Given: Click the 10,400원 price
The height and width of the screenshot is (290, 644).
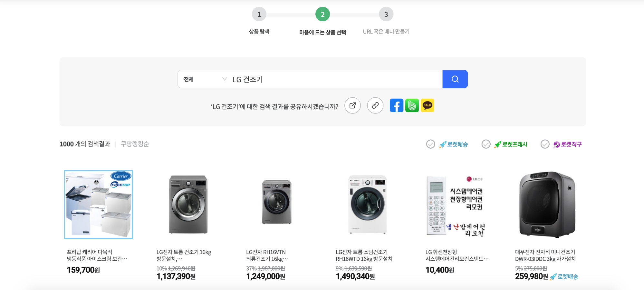Looking at the screenshot, I should click(440, 270).
